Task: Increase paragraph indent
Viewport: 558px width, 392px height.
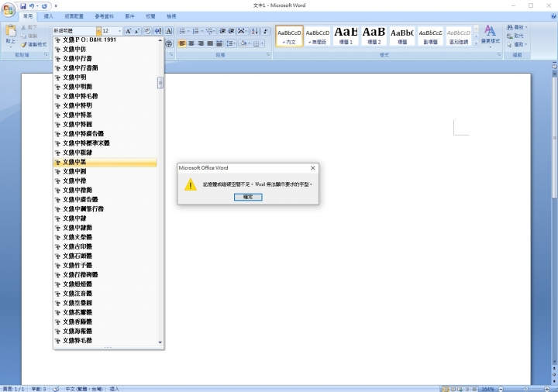Action: pyautogui.click(x=231, y=31)
